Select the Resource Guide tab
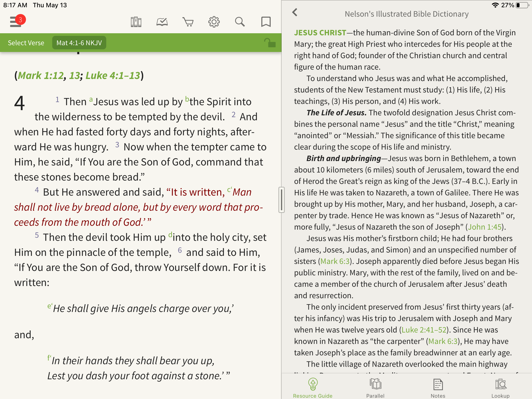532x399 pixels. [x=313, y=388]
